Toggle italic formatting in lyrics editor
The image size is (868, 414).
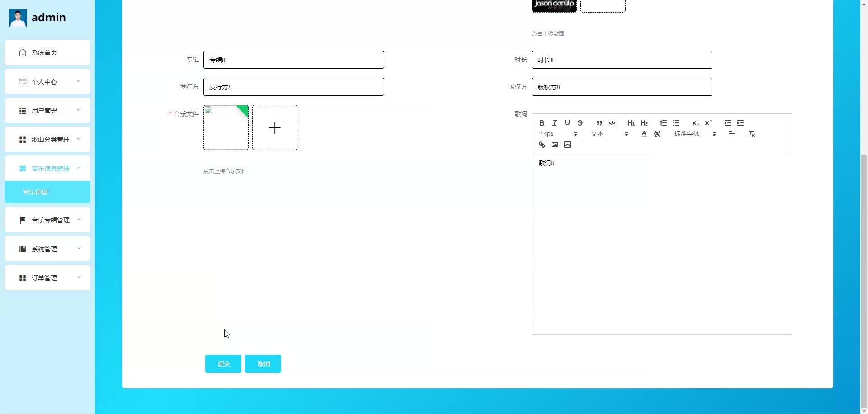click(x=554, y=123)
